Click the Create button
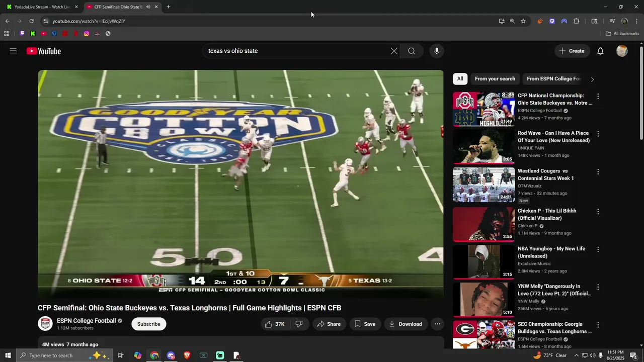The image size is (644, 362). [572, 51]
